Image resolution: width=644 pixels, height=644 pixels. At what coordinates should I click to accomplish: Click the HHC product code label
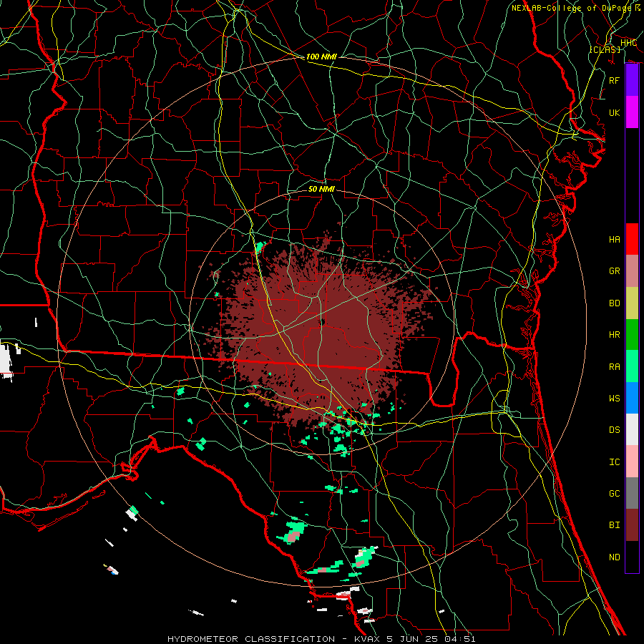coord(628,43)
